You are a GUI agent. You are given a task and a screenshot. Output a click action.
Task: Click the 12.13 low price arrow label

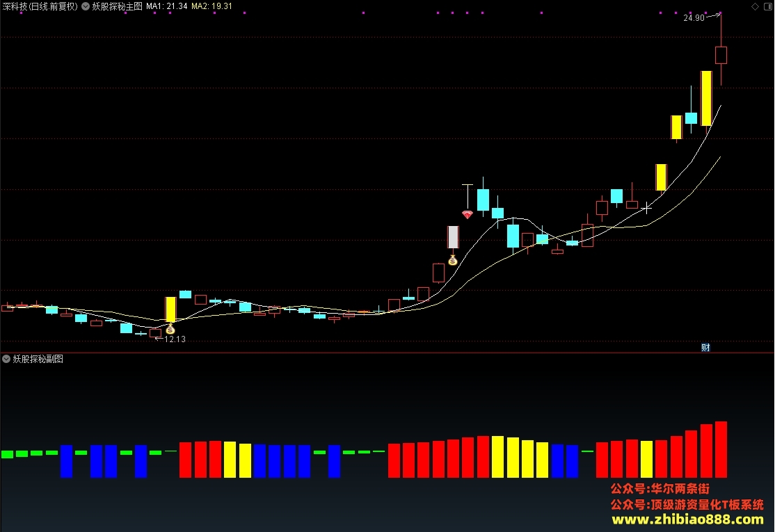[x=170, y=339]
